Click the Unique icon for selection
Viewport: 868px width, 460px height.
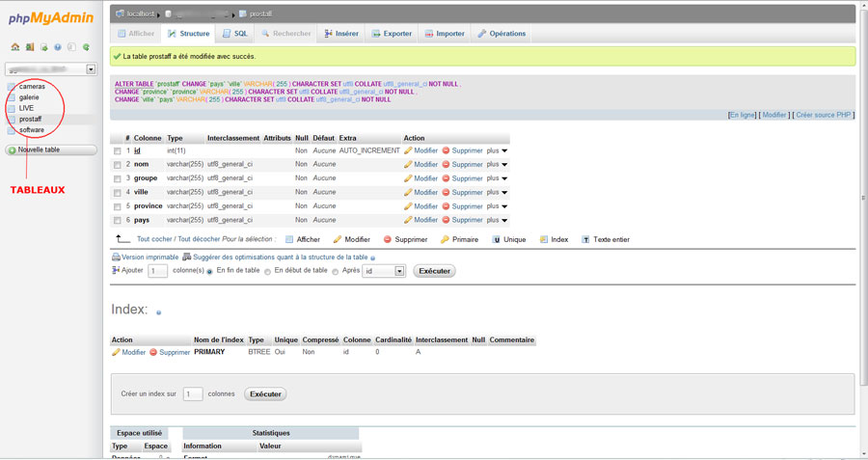pyautogui.click(x=496, y=239)
